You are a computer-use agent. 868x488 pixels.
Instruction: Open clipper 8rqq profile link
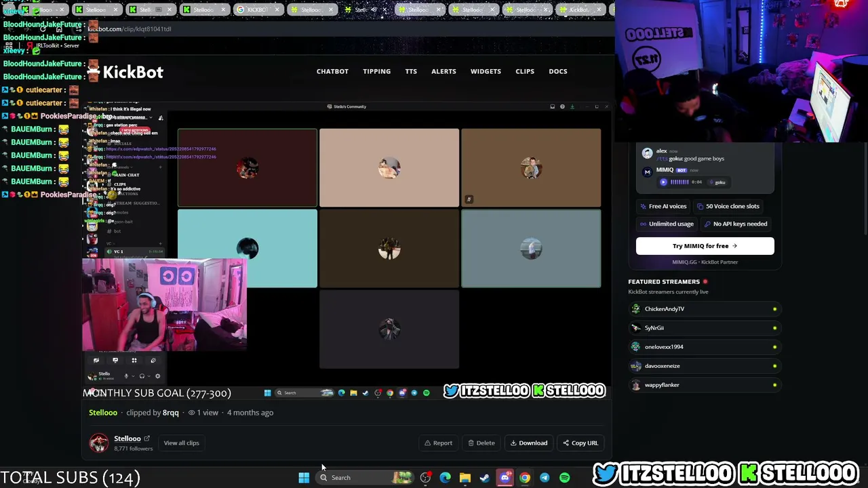(170, 413)
